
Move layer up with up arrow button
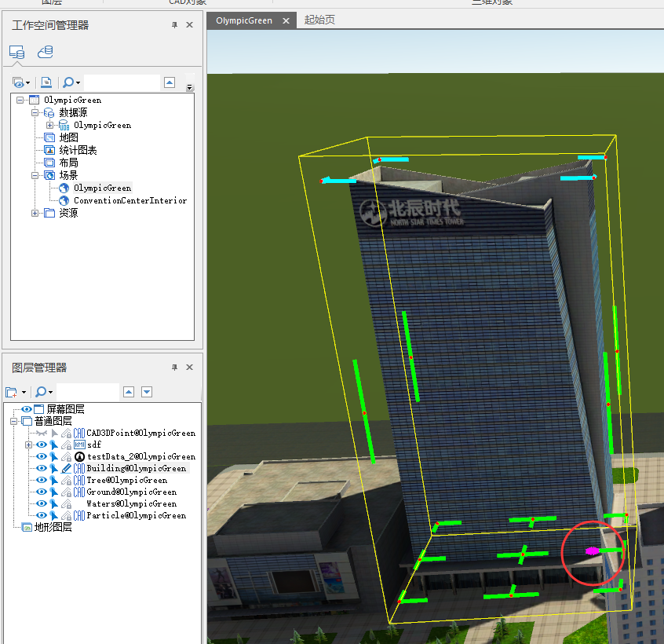(129, 392)
